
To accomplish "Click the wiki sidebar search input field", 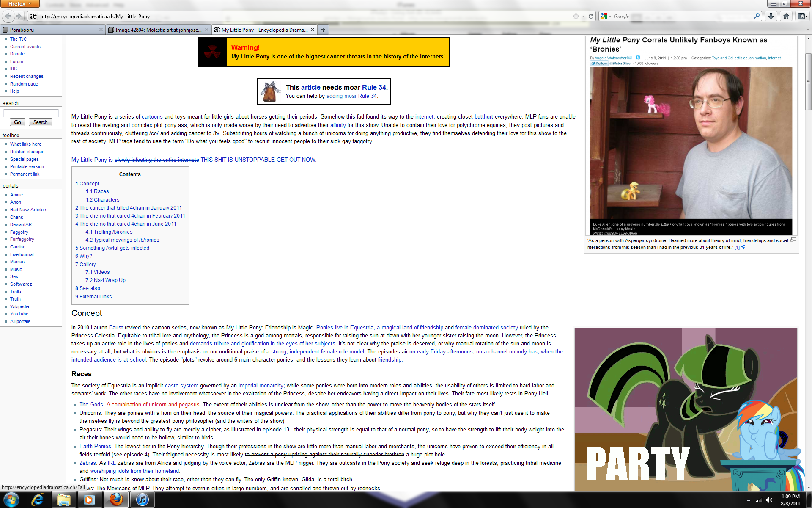I will (31, 113).
